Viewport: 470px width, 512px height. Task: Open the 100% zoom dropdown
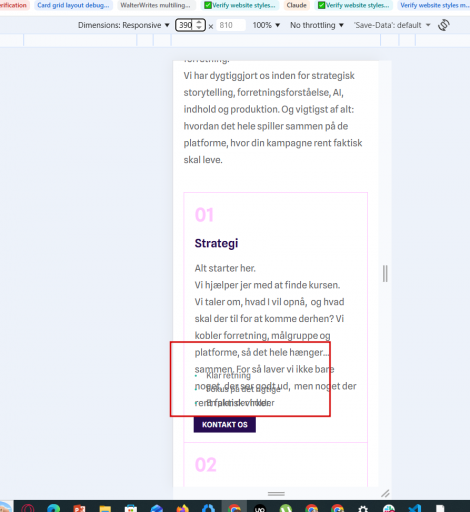[266, 25]
